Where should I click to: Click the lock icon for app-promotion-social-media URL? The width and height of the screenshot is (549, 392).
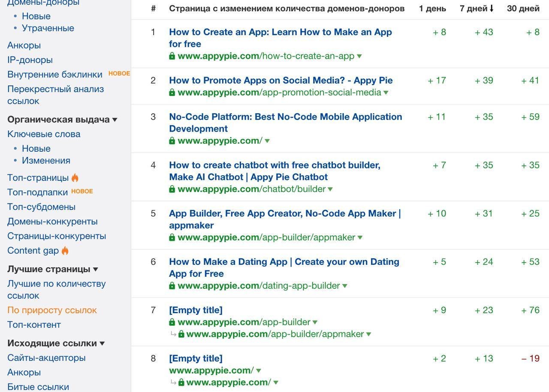172,92
